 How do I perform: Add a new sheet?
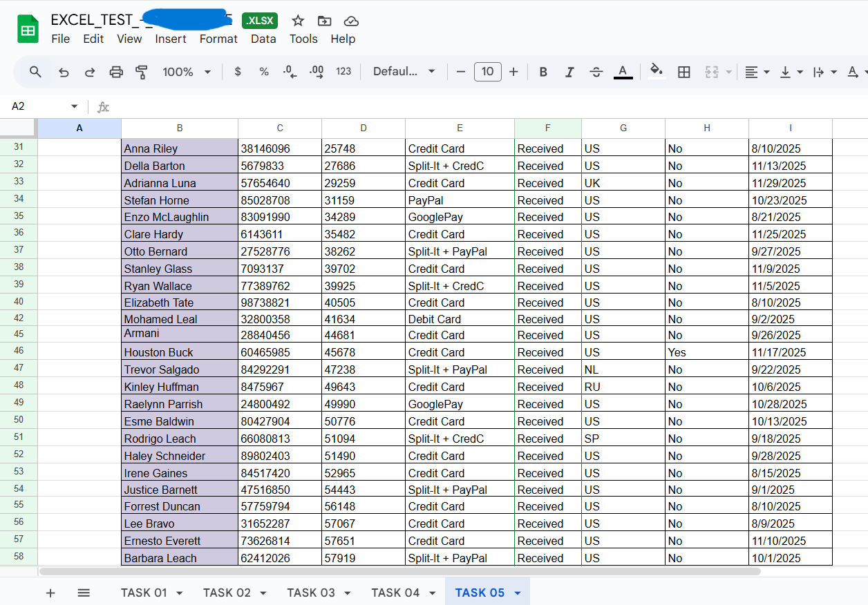tap(50, 593)
